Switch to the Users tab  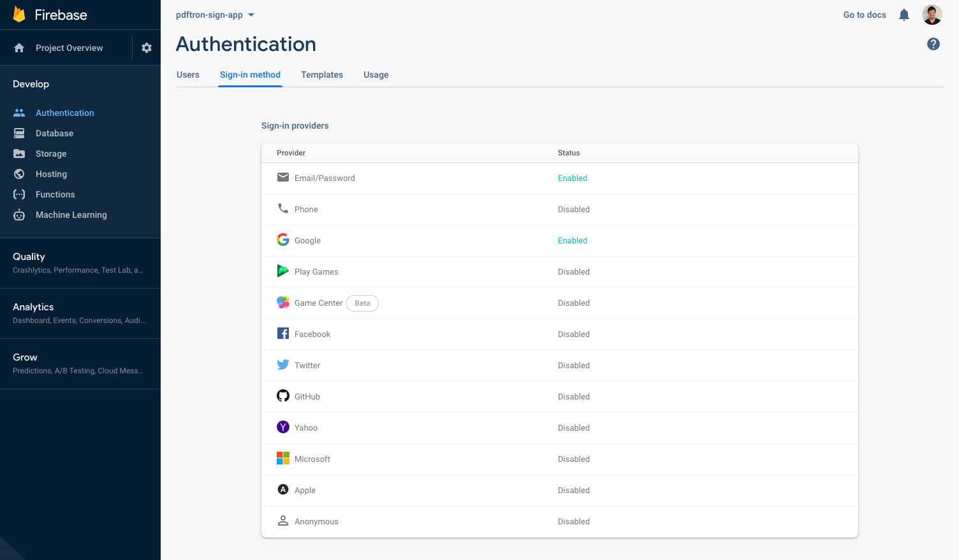click(188, 75)
